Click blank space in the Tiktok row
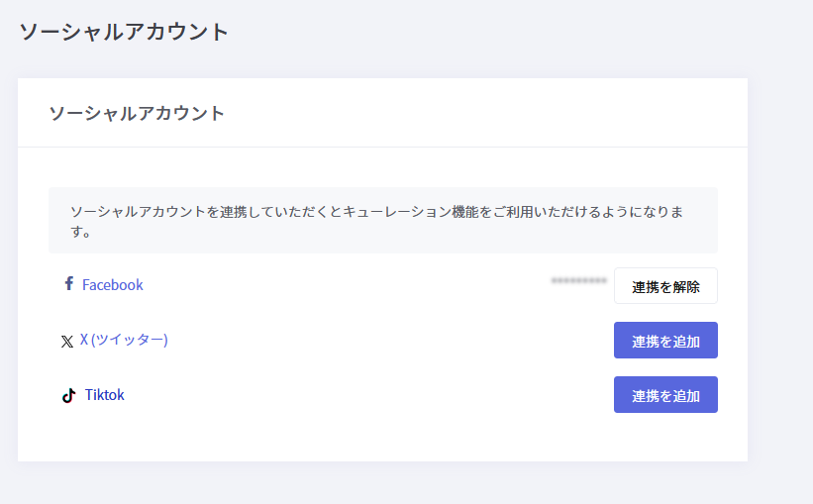Image resolution: width=813 pixels, height=504 pixels. 366,395
